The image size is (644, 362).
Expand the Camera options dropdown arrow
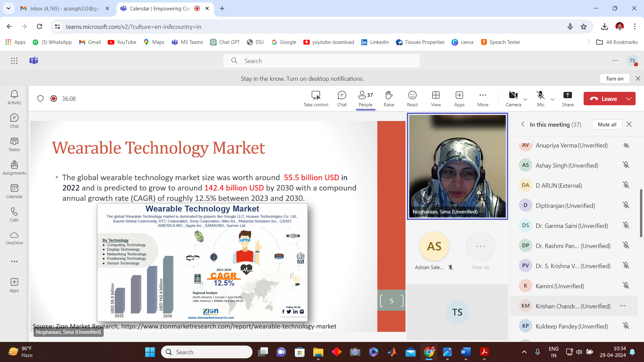525,99
